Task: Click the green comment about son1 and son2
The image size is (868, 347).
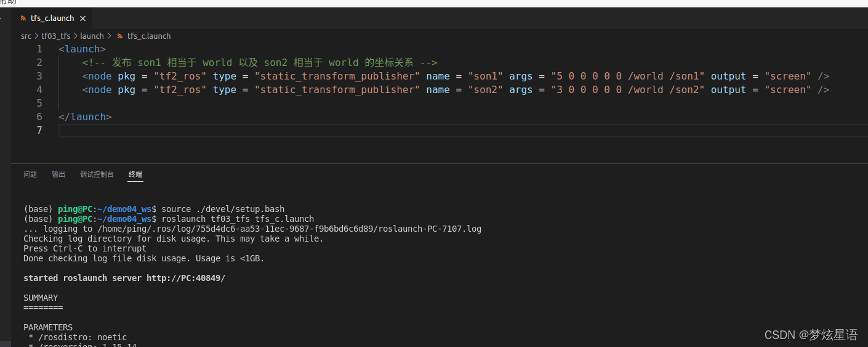Action: [x=260, y=63]
